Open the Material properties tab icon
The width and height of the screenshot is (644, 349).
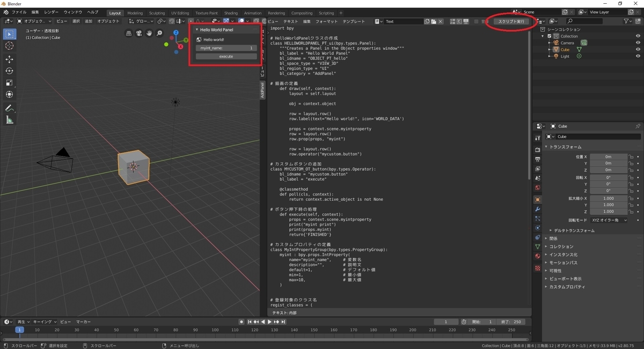pos(538,256)
